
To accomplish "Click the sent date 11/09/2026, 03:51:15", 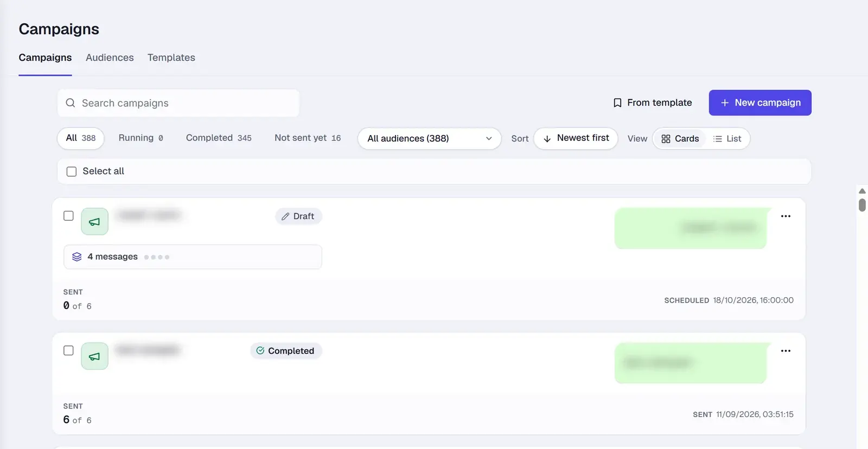I will 755,415.
